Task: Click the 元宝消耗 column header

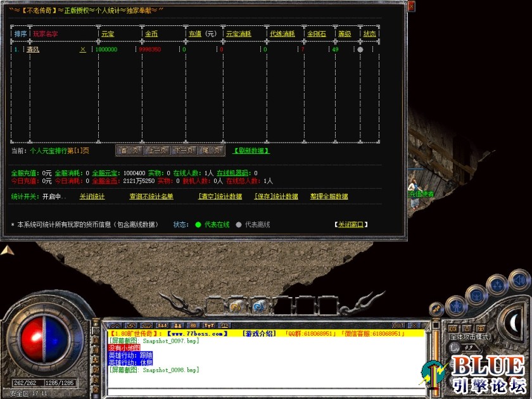Action: coord(239,33)
